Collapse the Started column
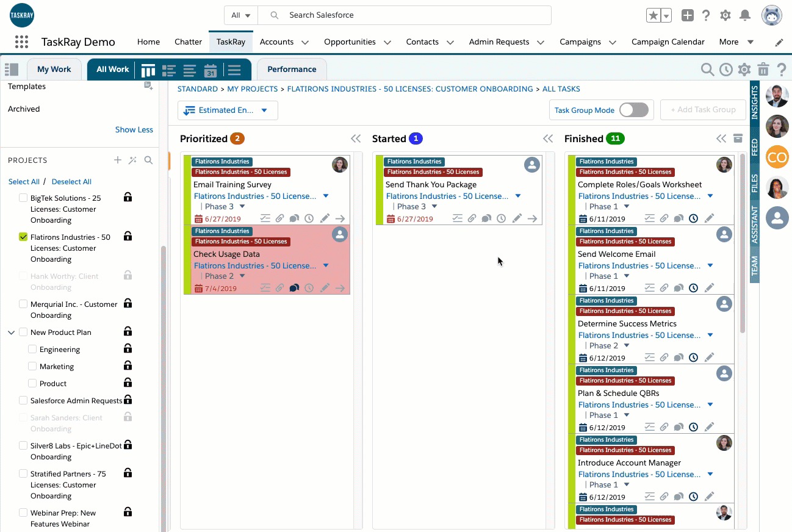This screenshot has height=532, width=792. [x=548, y=139]
